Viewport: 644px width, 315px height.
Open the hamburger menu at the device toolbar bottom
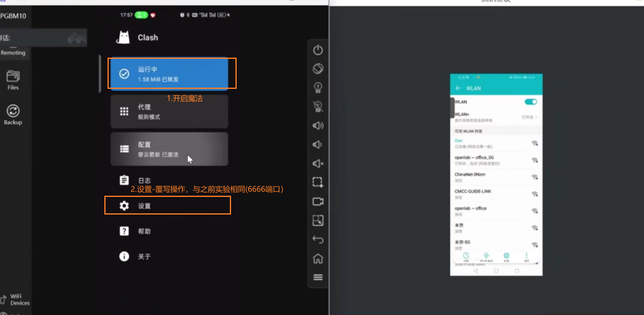click(x=318, y=277)
